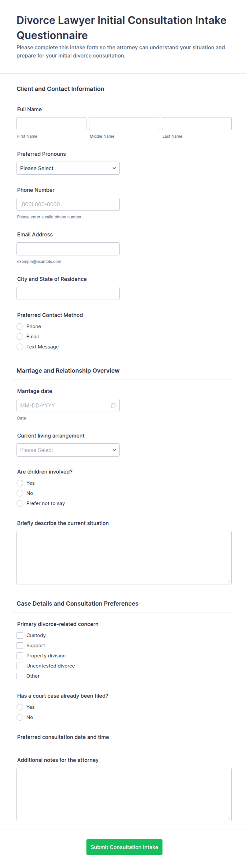Focus the current situation description textarea
Image resolution: width=246 pixels, height=868 pixels.
pyautogui.click(x=124, y=557)
